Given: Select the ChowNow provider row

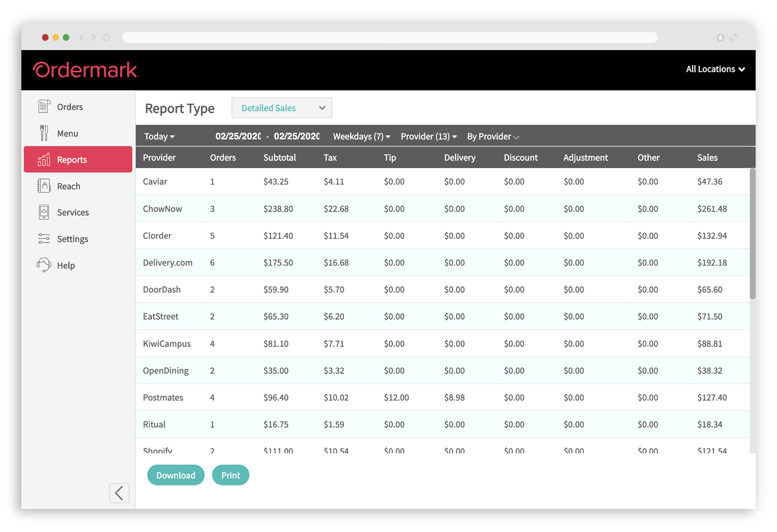Looking at the screenshot, I should click(x=443, y=208).
